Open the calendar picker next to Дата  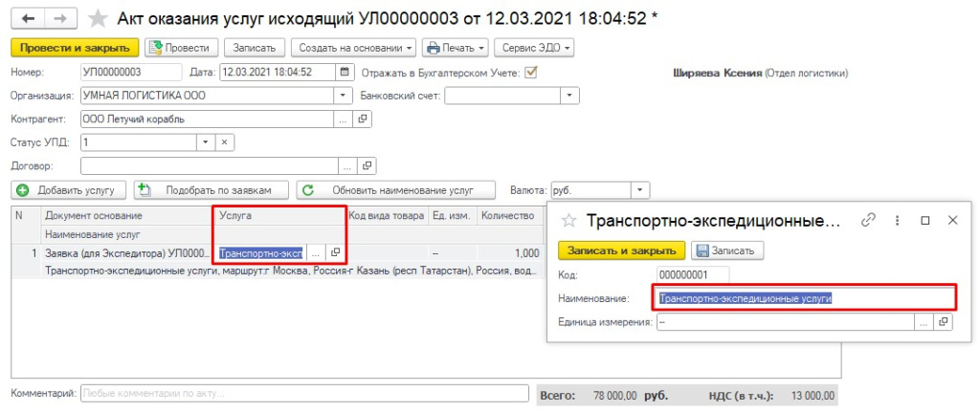(345, 73)
